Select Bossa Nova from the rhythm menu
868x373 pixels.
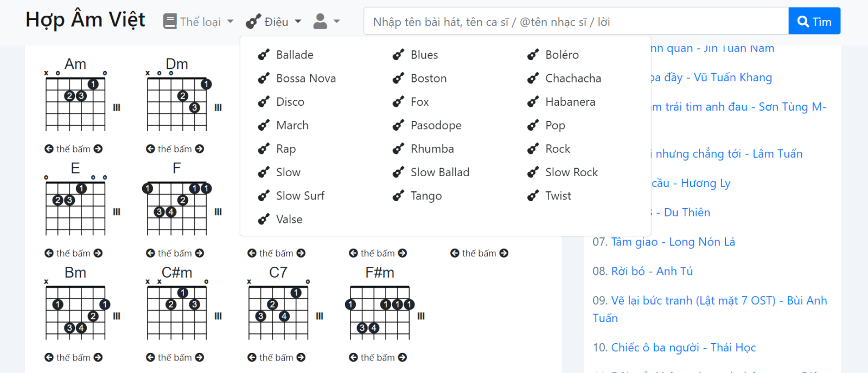[305, 78]
